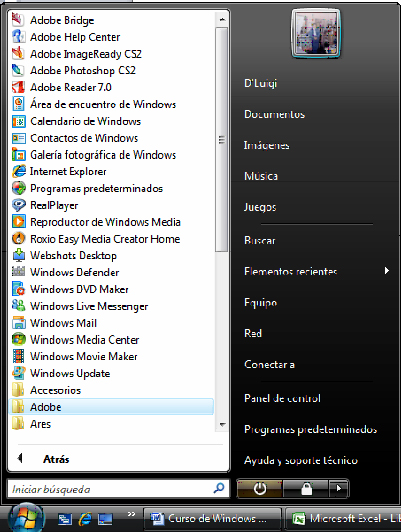Click the Contactos de Windows icon
Screen dimensions: 401x532
(18, 138)
